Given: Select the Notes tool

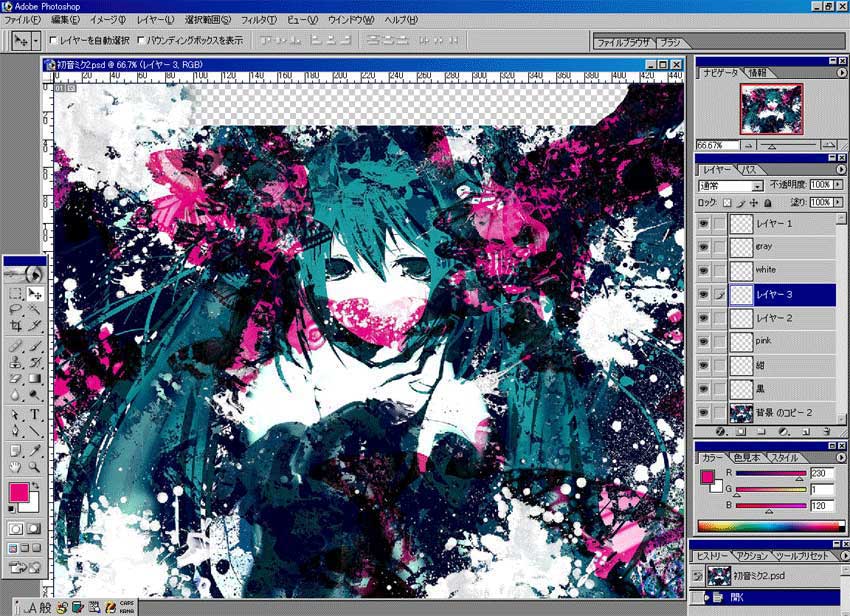Looking at the screenshot, I should click(x=15, y=450).
